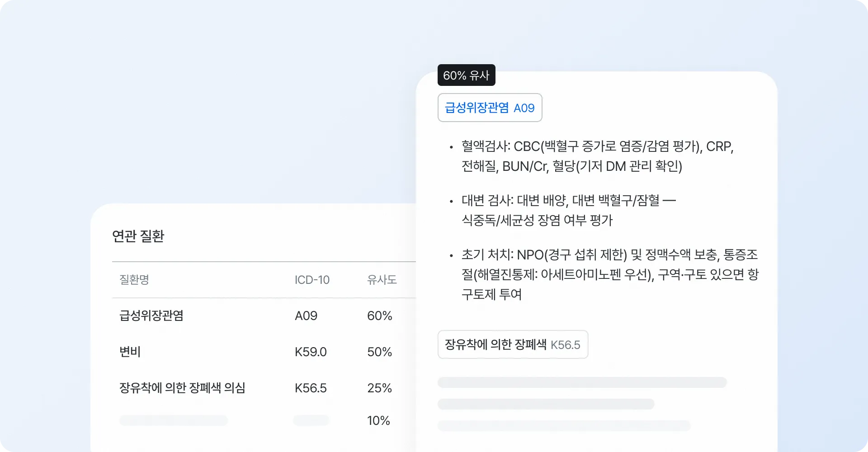
Task: Click the 60% 유사 similarity badge
Action: (x=467, y=75)
